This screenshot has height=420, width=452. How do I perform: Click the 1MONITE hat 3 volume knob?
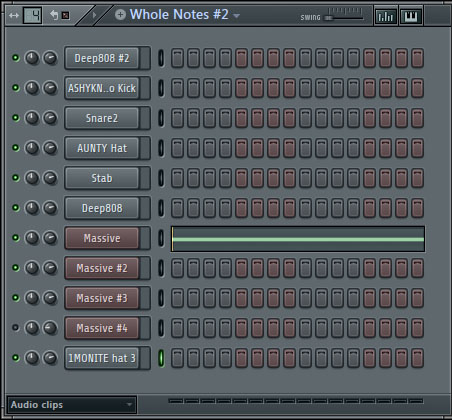(50, 358)
